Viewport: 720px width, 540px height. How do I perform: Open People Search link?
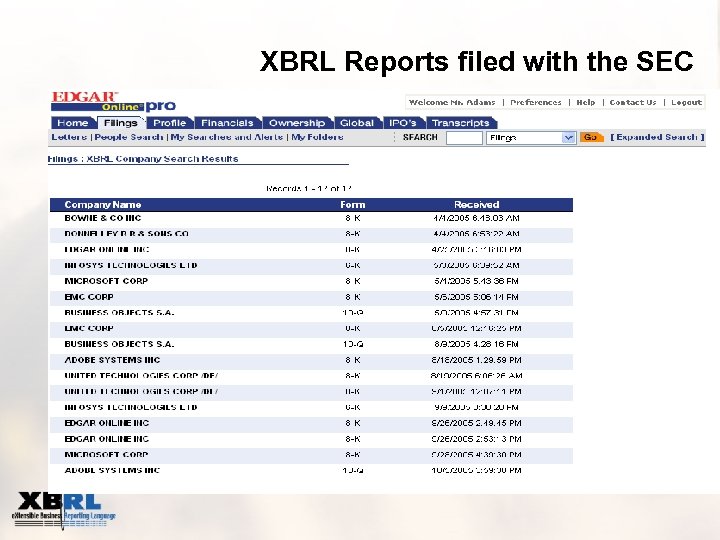129,137
